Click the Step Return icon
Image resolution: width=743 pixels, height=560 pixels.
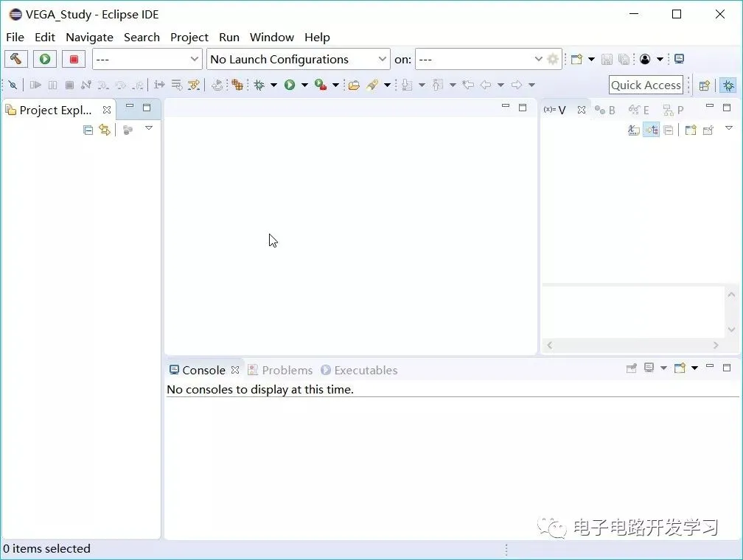click(137, 85)
